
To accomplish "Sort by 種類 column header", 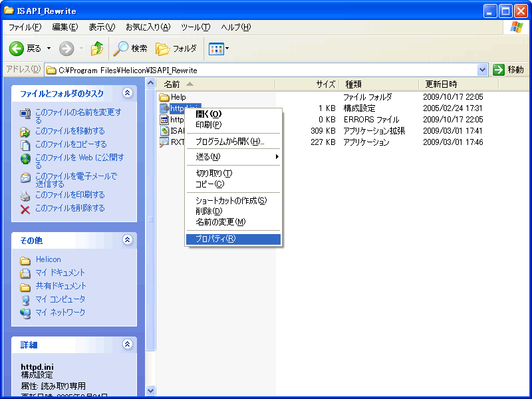I will coord(379,84).
